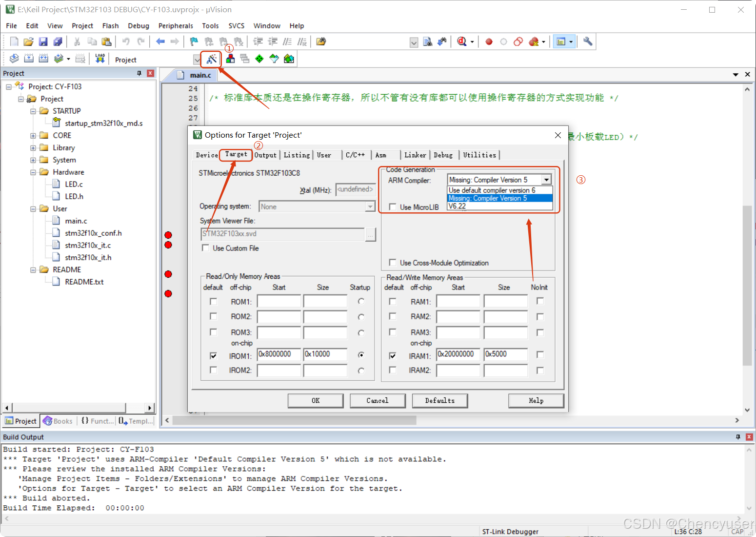Edit the IROM1 Start address field
Screen dimensions: 756x537
[279, 354]
